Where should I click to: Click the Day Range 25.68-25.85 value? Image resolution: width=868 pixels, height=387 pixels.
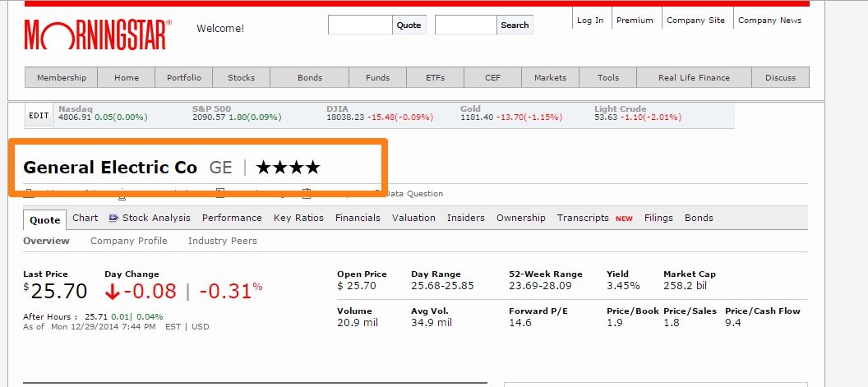442,286
